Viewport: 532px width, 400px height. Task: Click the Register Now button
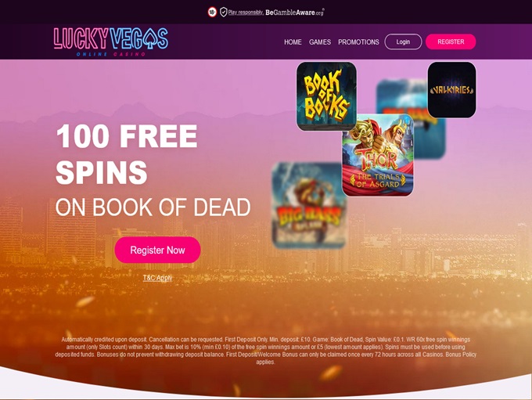pyautogui.click(x=157, y=250)
